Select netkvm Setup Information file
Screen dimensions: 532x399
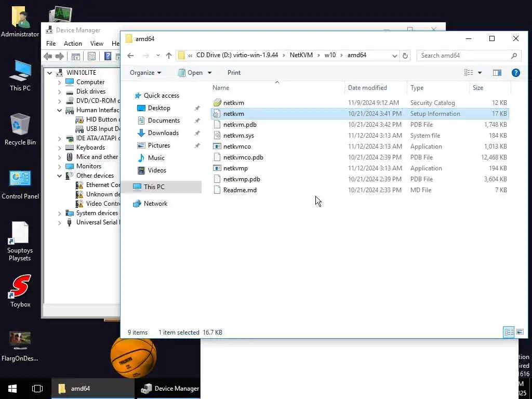coord(360,114)
